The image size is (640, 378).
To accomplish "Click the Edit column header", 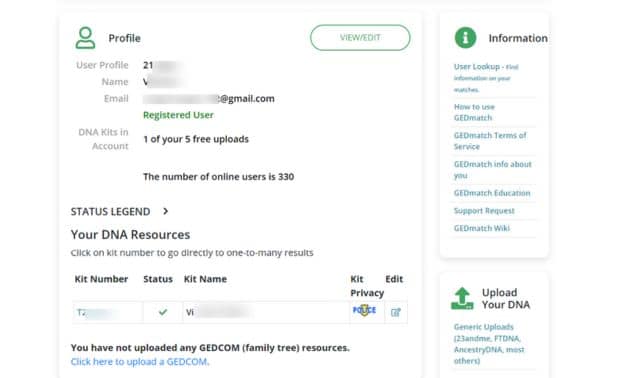I will point(394,279).
